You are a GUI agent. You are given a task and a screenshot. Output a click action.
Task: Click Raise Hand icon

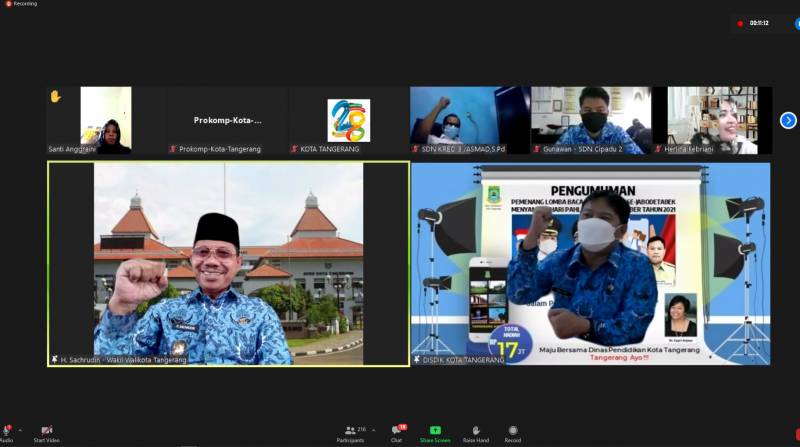tap(475, 431)
